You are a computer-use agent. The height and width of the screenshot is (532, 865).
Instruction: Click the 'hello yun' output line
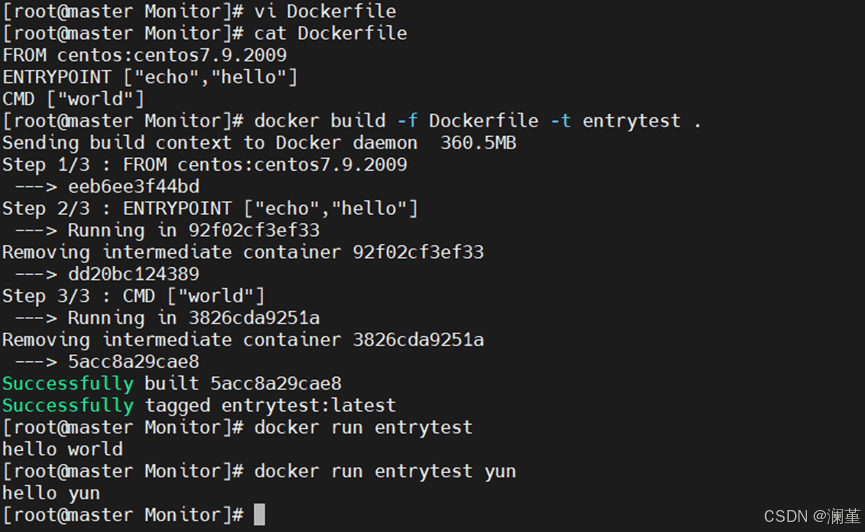(x=51, y=493)
